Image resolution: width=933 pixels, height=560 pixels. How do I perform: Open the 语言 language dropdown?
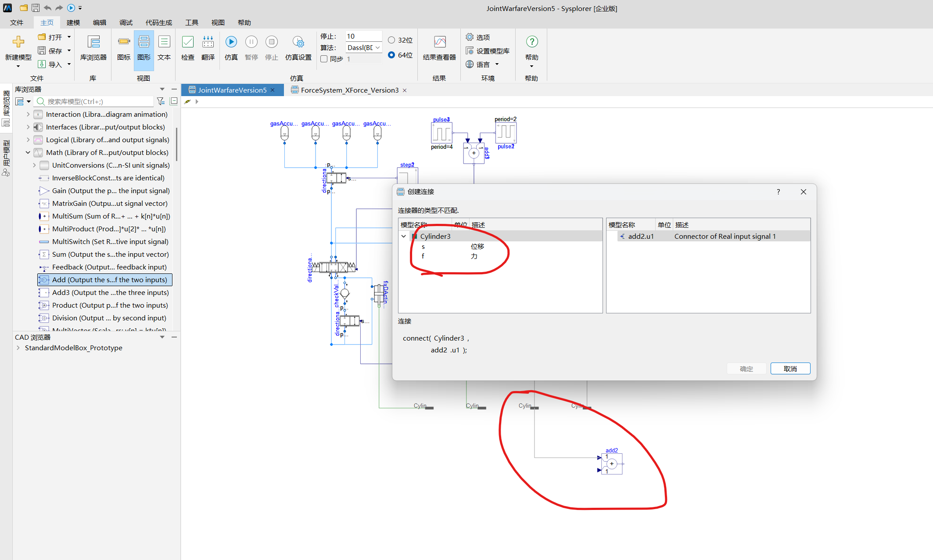click(497, 65)
